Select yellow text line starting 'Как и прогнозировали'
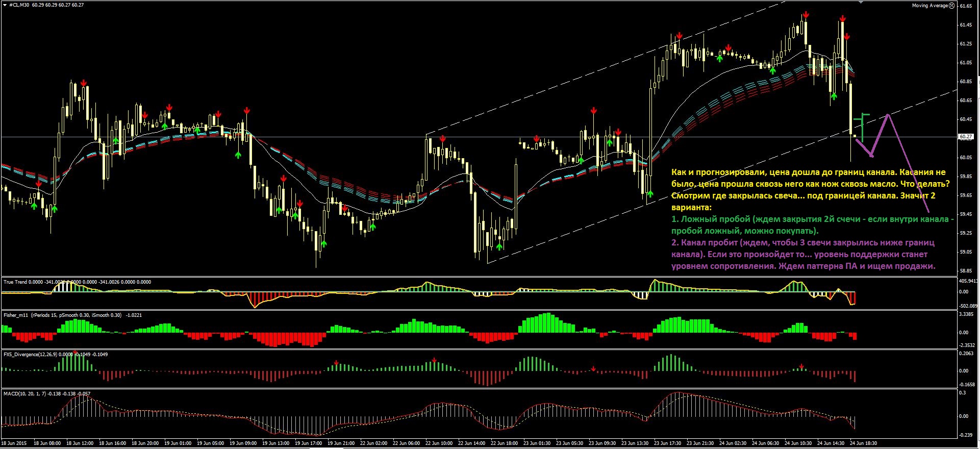This screenshot has width=980, height=449. pyautogui.click(x=808, y=172)
